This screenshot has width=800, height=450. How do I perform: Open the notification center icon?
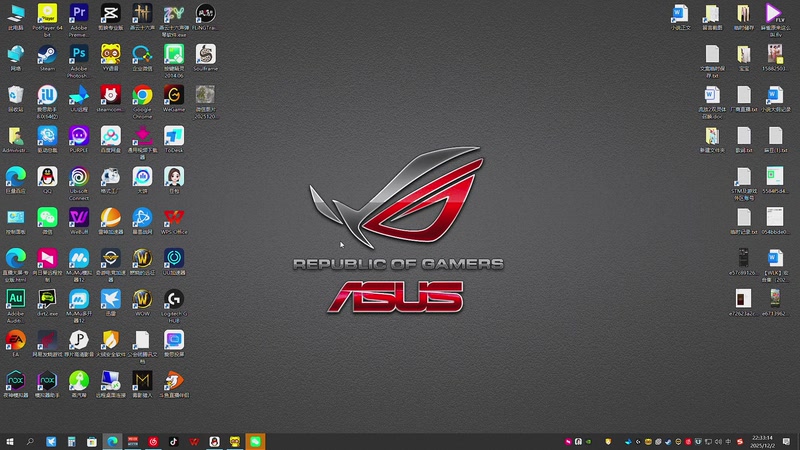click(x=786, y=441)
